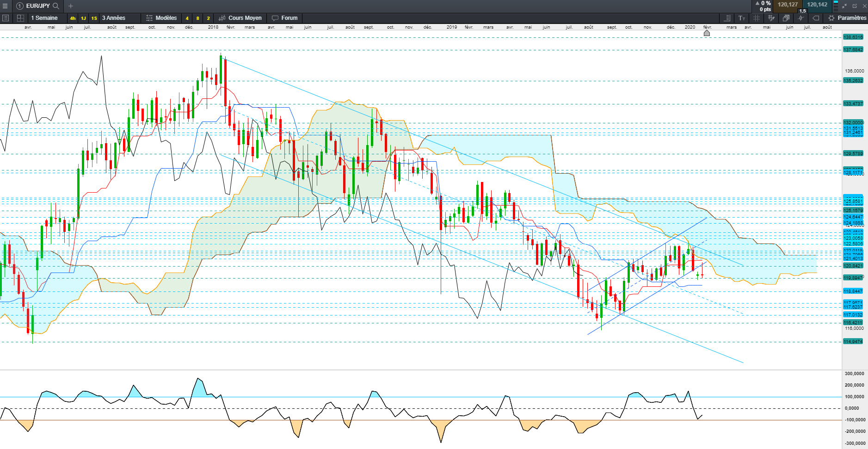This screenshot has height=449, width=868.
Task: Open the stacked windows layers icon
Action: pos(786,18)
